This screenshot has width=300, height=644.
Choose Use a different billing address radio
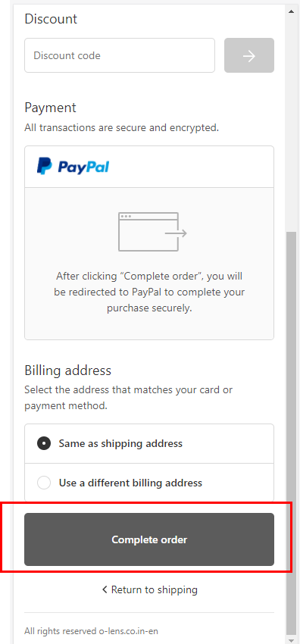tap(44, 483)
